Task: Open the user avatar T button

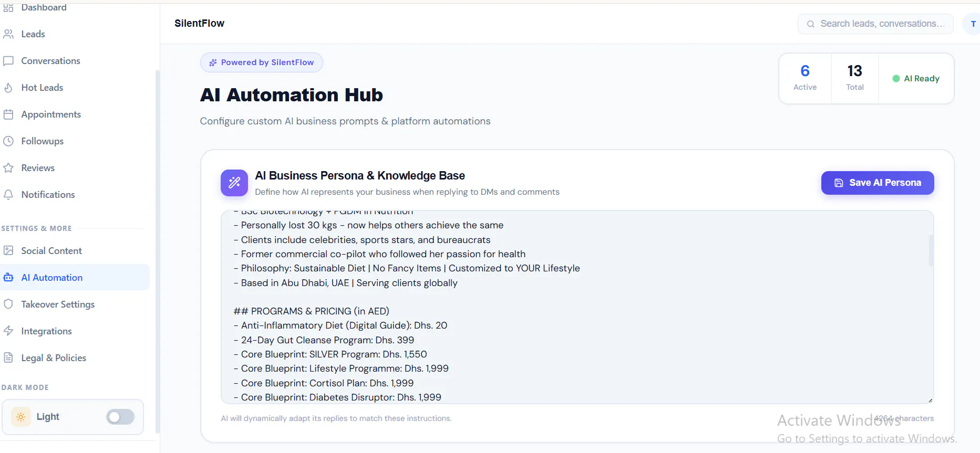Action: [972, 24]
